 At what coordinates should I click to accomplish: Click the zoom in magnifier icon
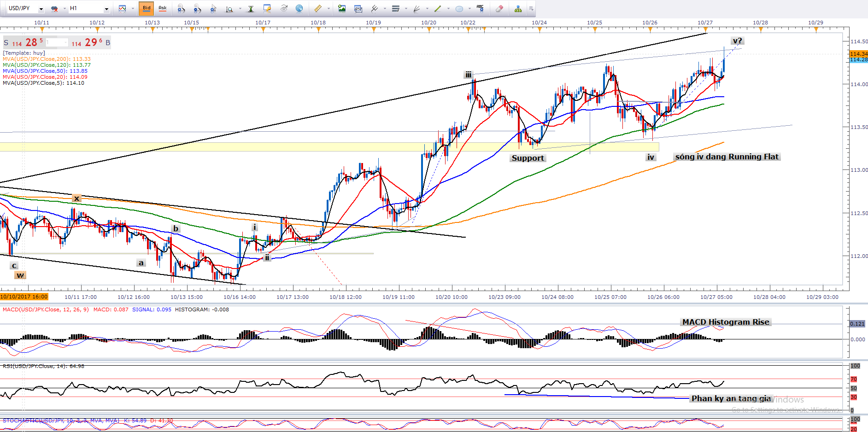(181, 8)
